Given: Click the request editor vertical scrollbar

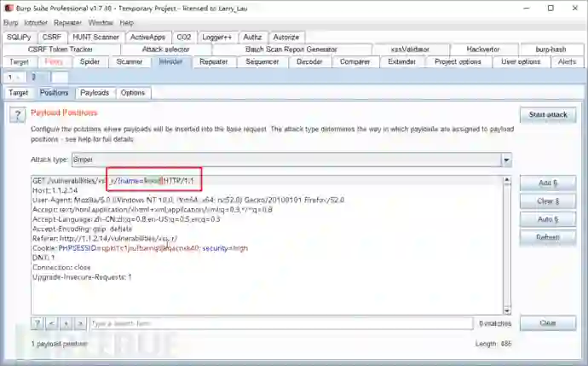Looking at the screenshot, I should (x=507, y=245).
